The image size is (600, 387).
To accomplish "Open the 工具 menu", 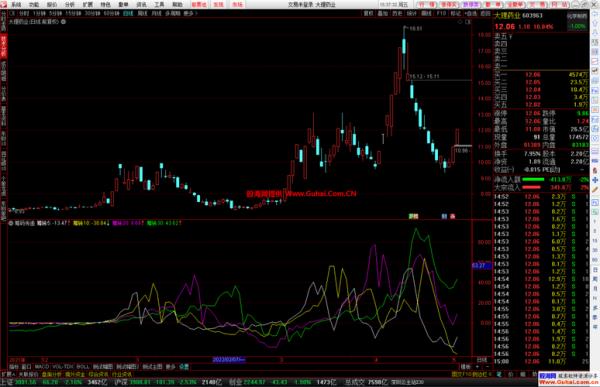I will point(159,5).
